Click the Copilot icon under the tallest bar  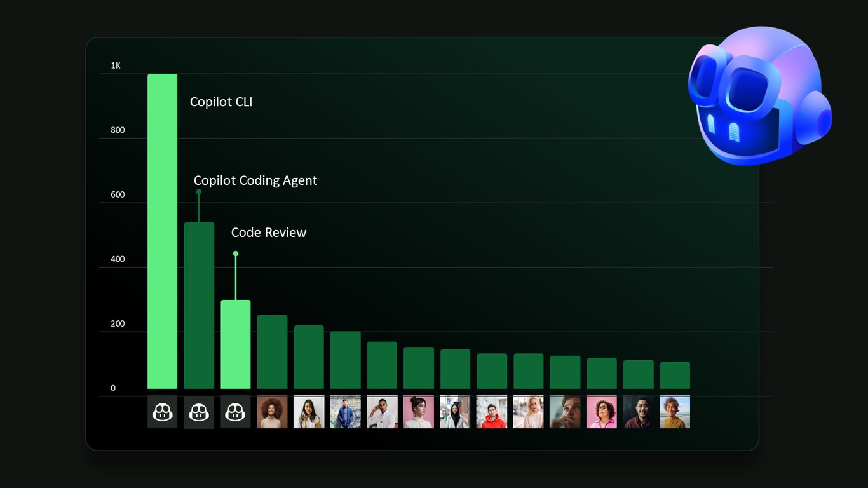click(x=162, y=412)
